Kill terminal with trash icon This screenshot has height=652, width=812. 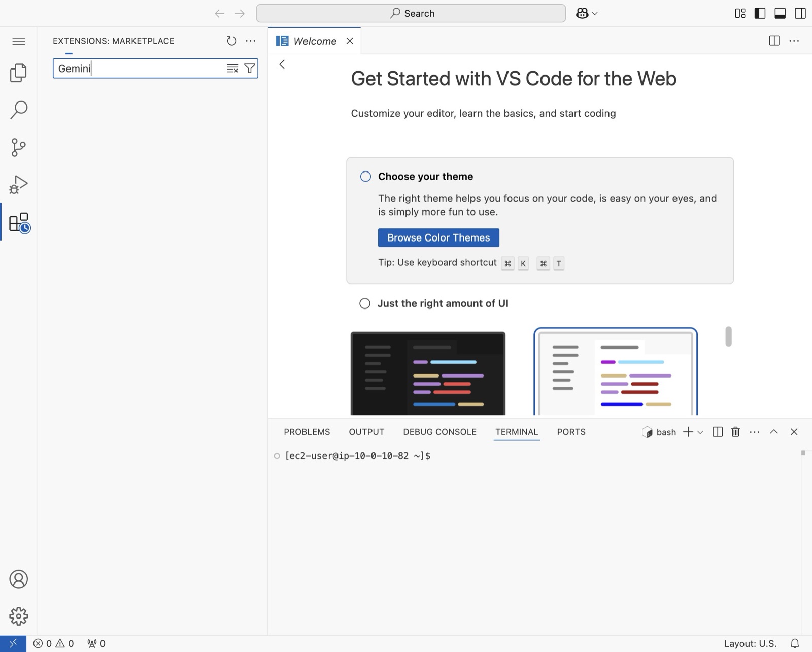(x=735, y=432)
